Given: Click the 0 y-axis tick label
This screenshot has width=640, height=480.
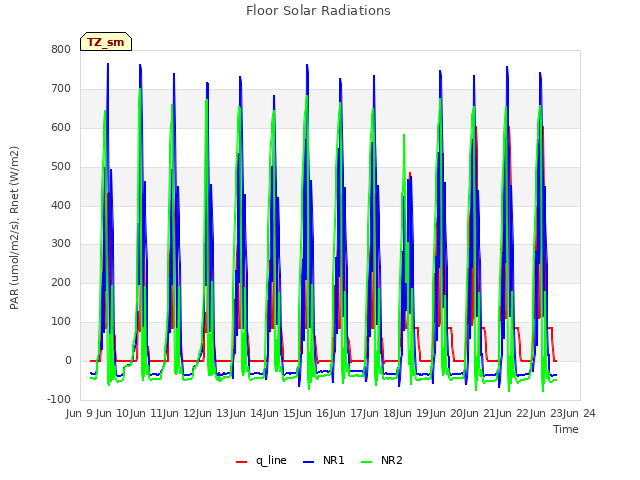Looking at the screenshot, I should tap(68, 360).
